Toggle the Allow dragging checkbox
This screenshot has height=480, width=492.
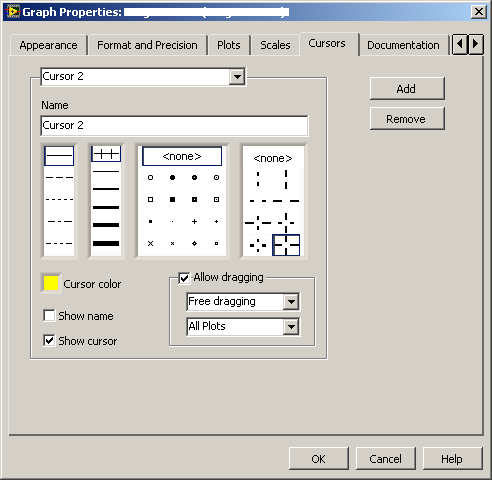click(x=184, y=278)
